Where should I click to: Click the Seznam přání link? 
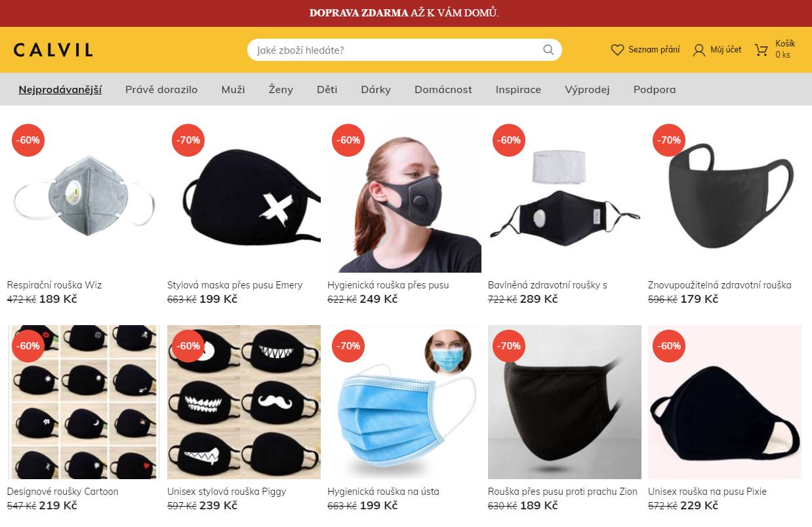(x=654, y=50)
